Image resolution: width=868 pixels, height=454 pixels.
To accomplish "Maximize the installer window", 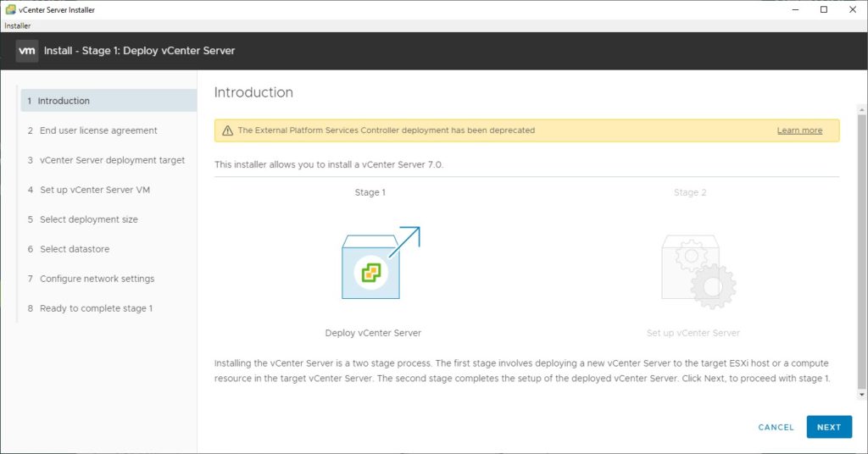I will 823,9.
